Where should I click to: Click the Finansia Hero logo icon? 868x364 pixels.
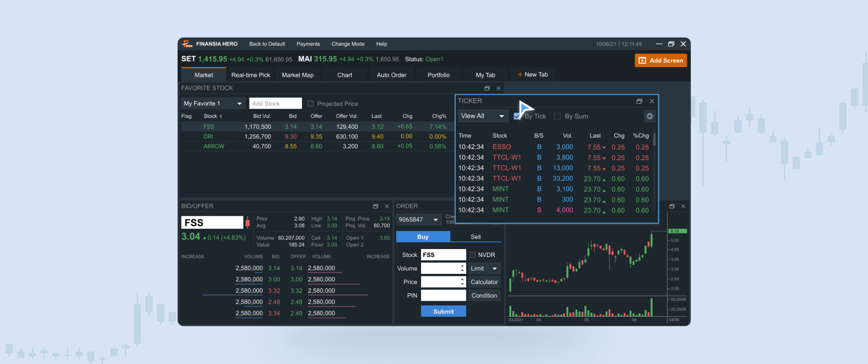pyautogui.click(x=187, y=44)
